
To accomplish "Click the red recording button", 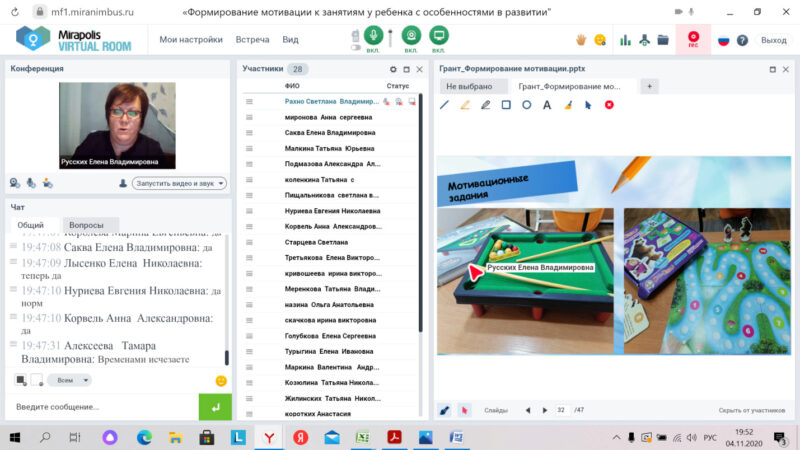I will point(693,39).
